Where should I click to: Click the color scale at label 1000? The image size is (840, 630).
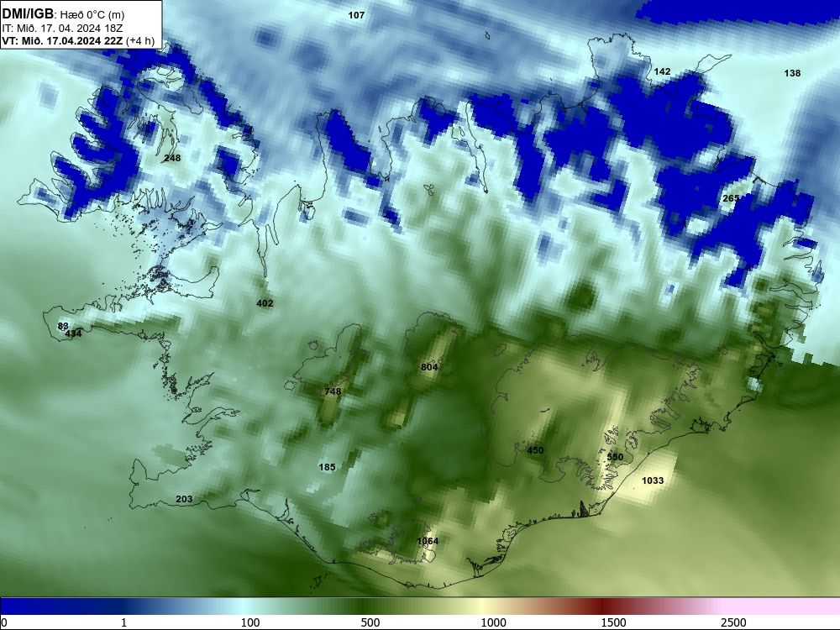(x=493, y=622)
